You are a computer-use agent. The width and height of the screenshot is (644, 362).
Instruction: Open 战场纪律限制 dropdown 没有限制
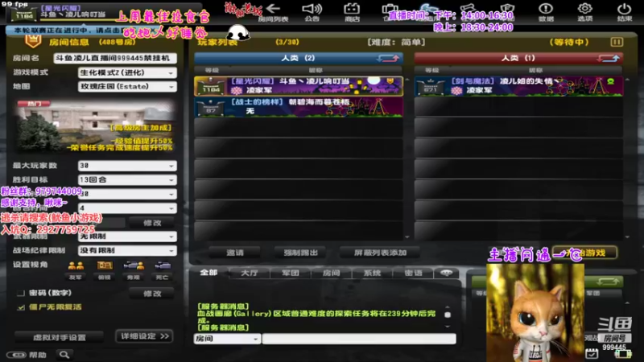point(127,250)
